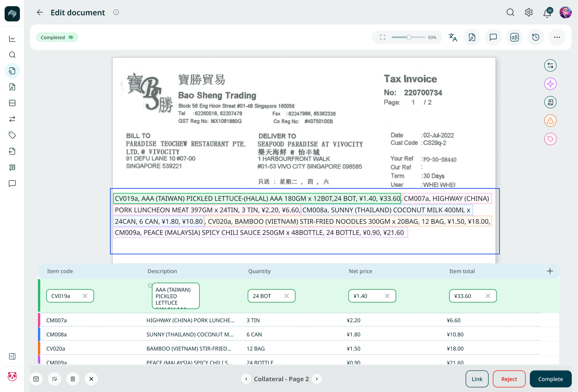Click the calendar dropdown icon in the bottom bar
578x392 pixels.
[x=36, y=379]
